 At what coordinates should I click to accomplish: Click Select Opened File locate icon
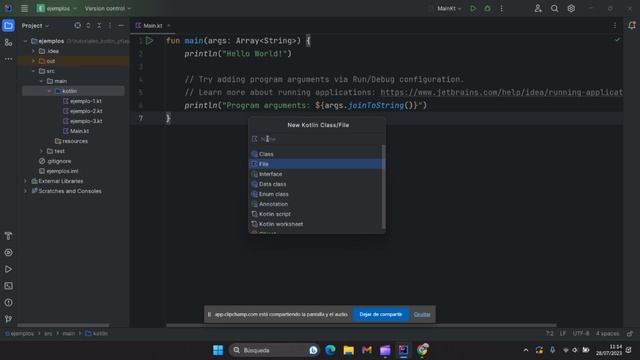pyautogui.click(x=78, y=25)
